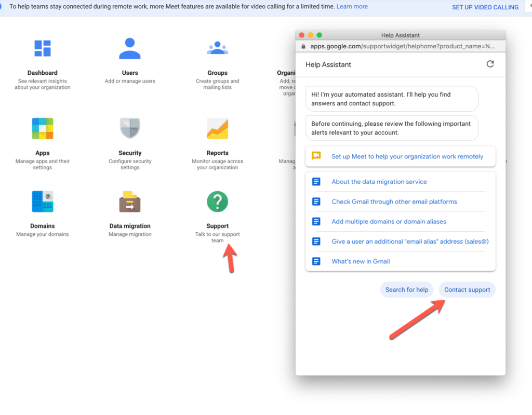Click the Reports chart icon
Viewport: 532px width, 415px height.
[217, 128]
